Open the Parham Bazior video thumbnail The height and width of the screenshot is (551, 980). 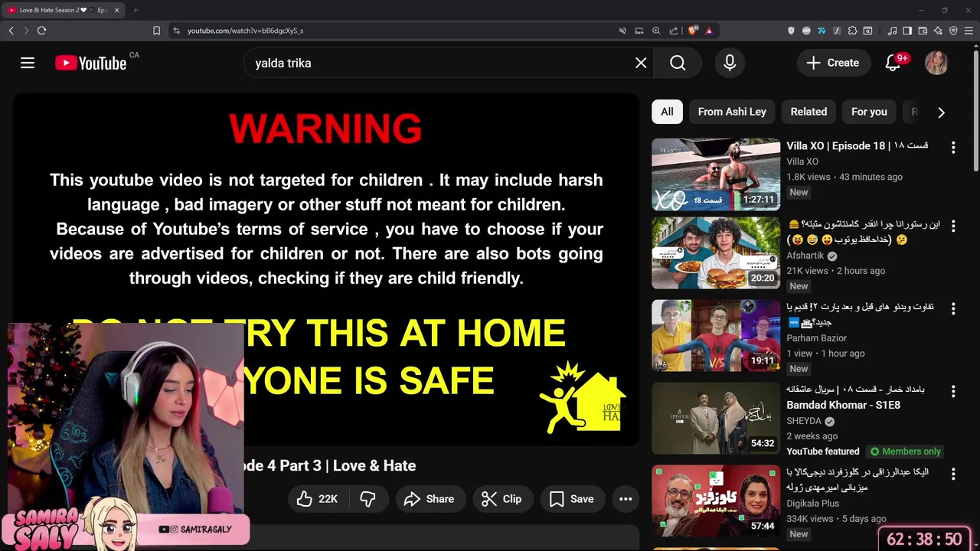[716, 335]
